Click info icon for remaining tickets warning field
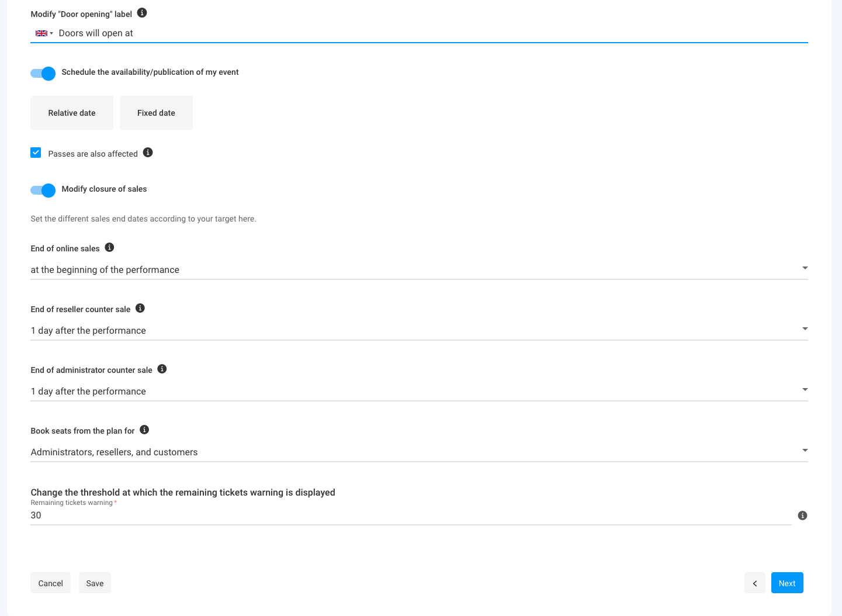 pyautogui.click(x=802, y=515)
